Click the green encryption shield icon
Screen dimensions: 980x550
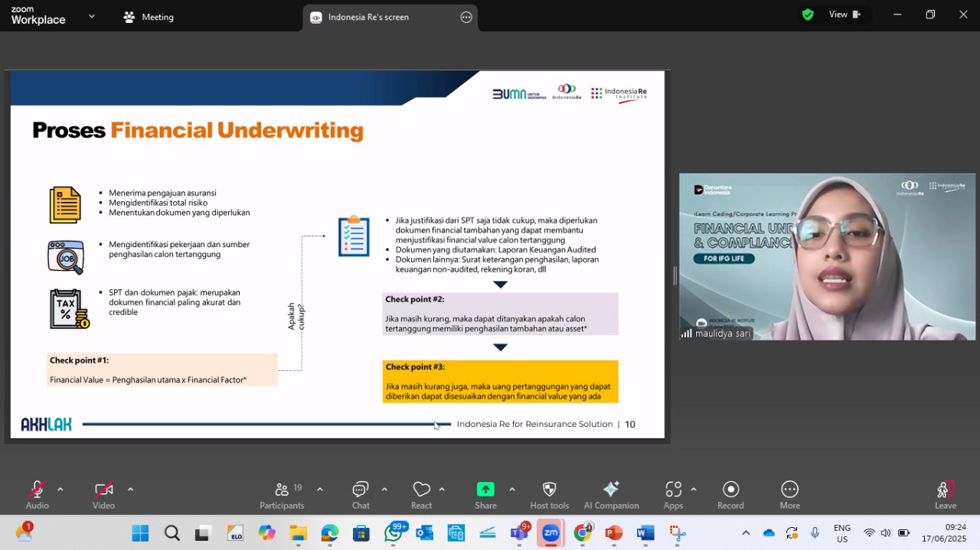tap(808, 15)
